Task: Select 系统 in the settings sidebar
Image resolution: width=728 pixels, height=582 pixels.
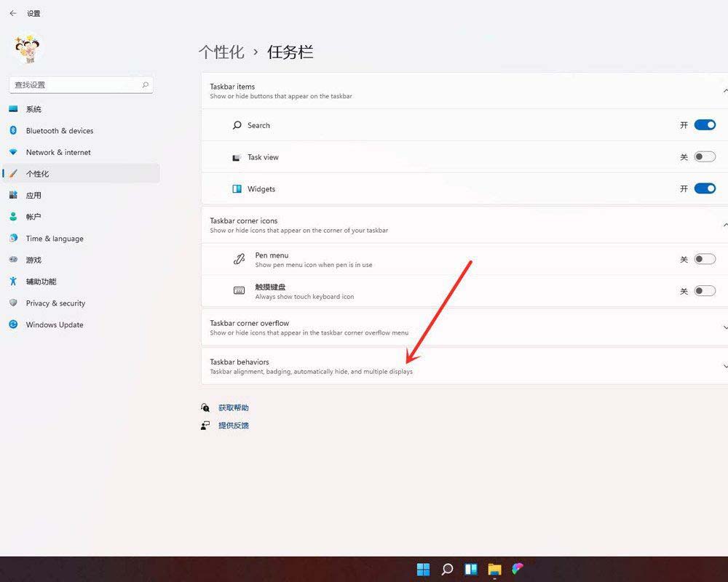Action: coord(33,109)
